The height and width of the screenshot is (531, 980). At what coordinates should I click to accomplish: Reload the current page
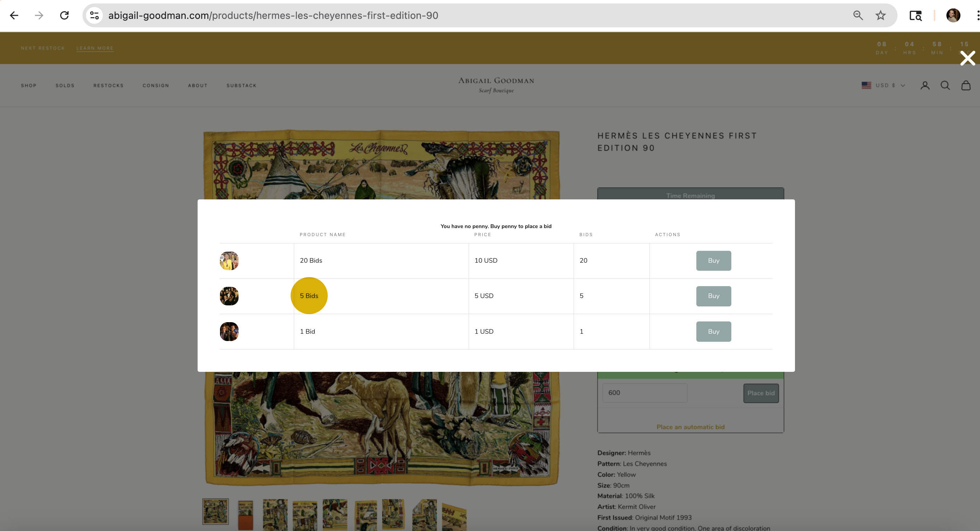click(64, 15)
